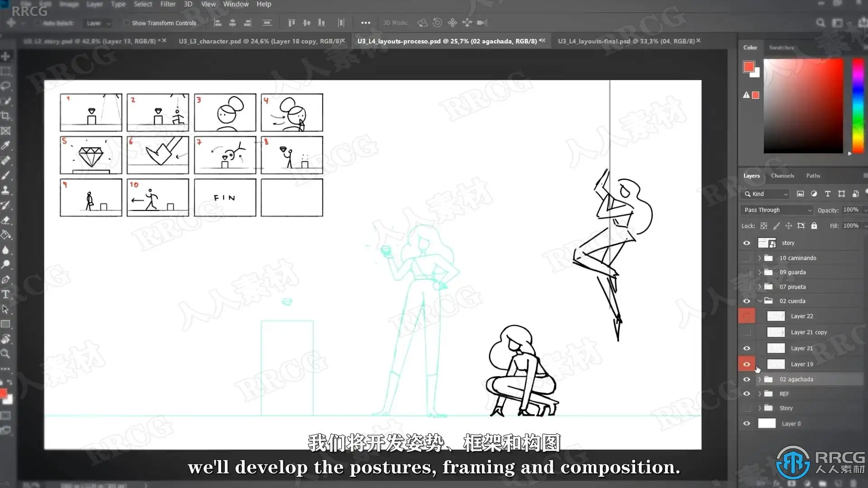The height and width of the screenshot is (488, 868).
Task: Hide the story layer visibility
Action: tap(746, 243)
